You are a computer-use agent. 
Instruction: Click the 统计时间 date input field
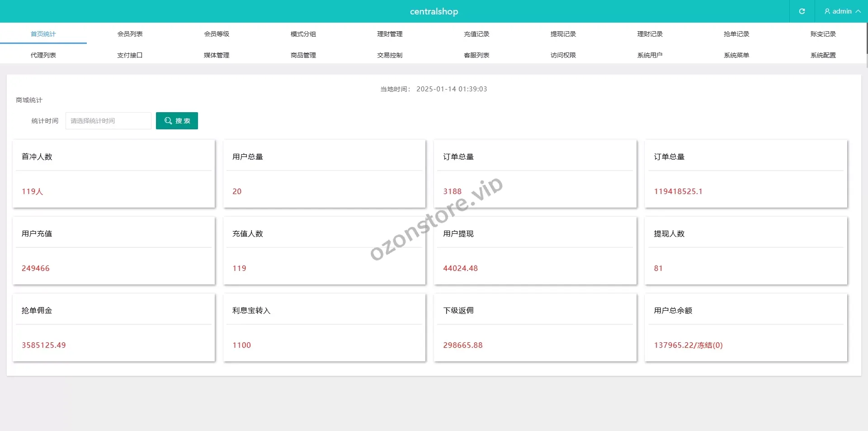(108, 121)
